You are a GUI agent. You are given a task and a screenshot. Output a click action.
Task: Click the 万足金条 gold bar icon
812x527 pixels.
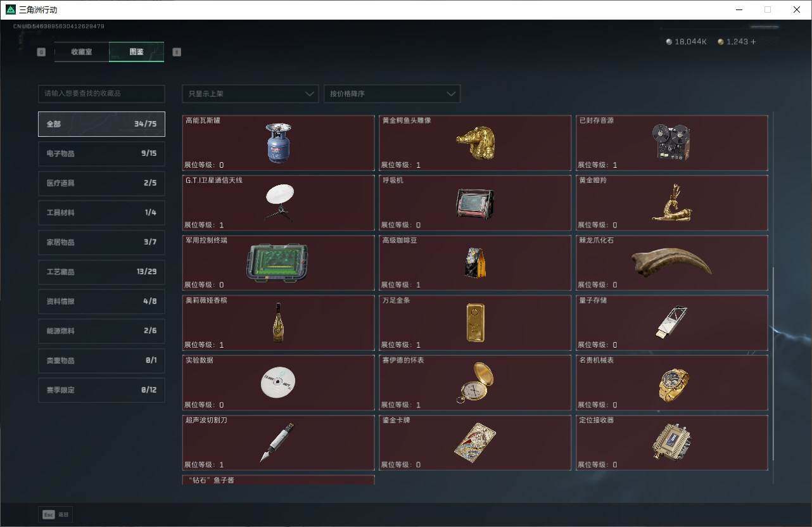click(475, 322)
